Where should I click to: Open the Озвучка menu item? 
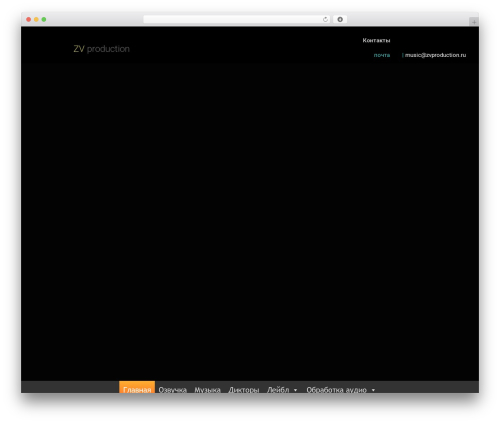coord(173,389)
